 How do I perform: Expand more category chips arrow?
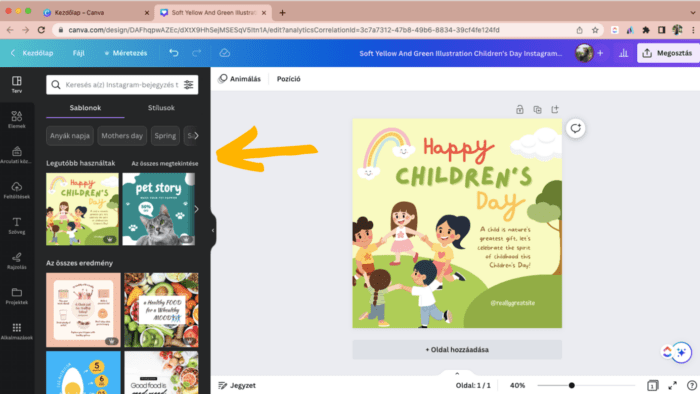coord(196,136)
